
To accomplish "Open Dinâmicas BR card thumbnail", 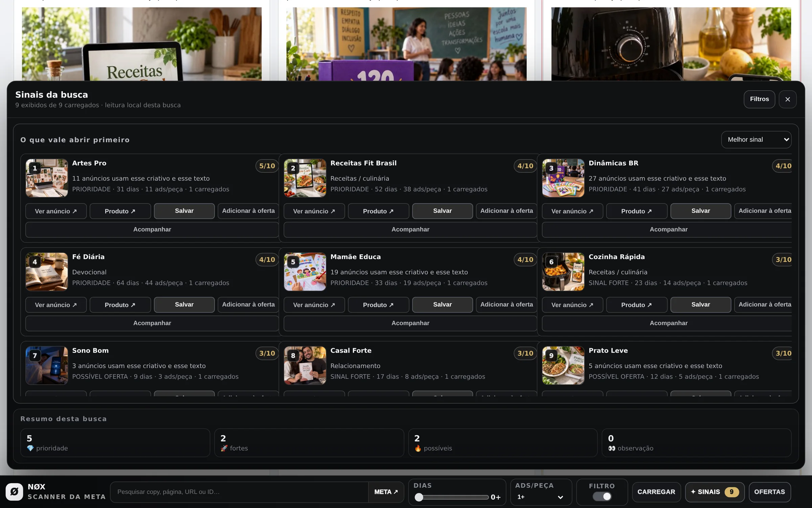I will [x=563, y=178].
